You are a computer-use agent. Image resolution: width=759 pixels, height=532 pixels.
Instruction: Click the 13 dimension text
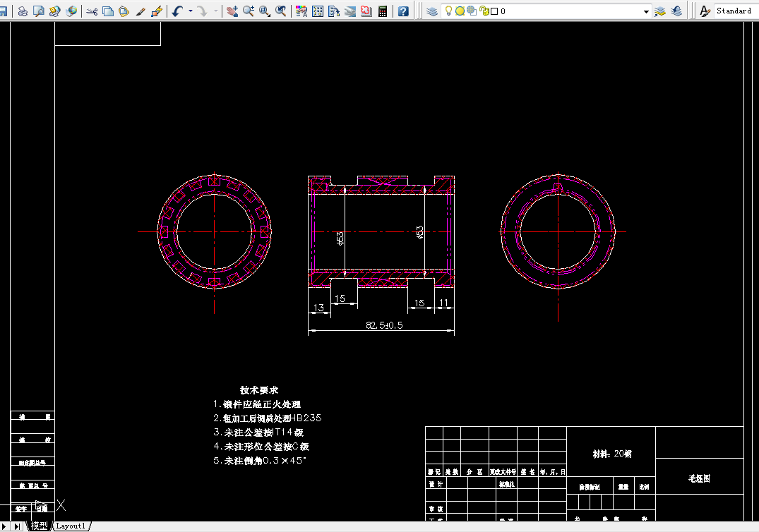pos(318,308)
